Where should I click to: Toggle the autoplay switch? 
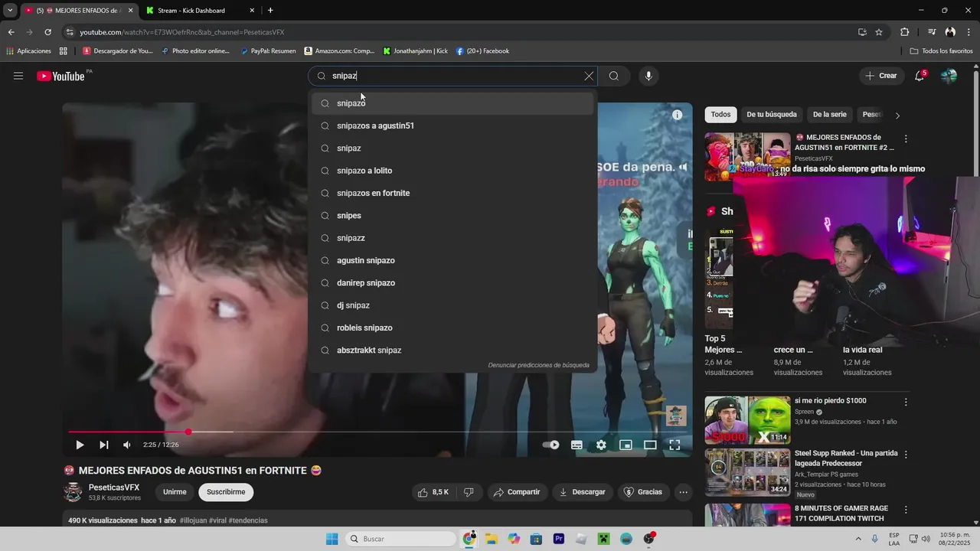click(x=550, y=445)
